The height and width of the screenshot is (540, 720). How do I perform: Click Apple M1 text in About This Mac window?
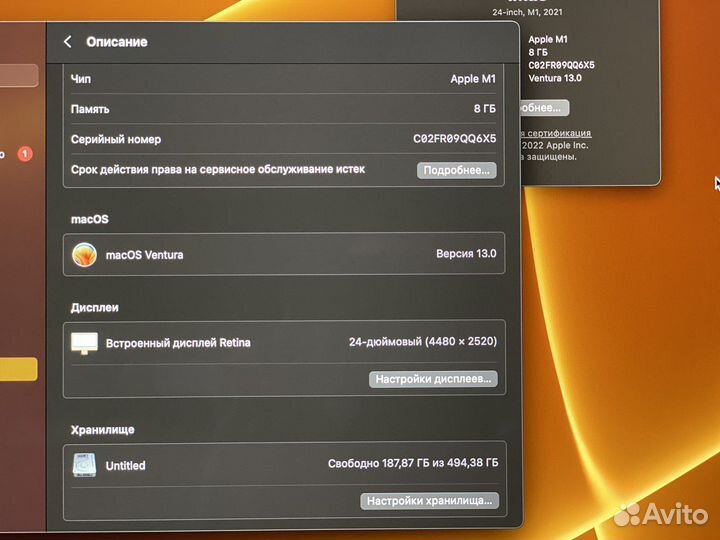tap(548, 39)
